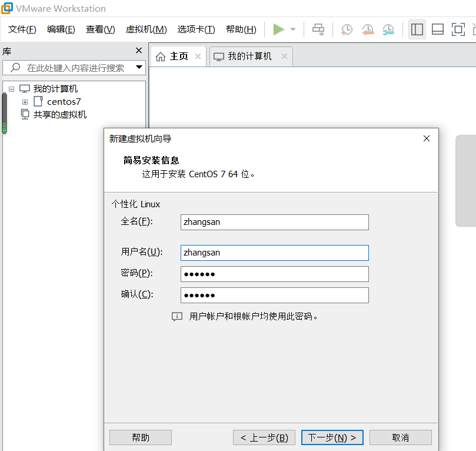Select 我的计算机 in library tree
This screenshot has width=476, height=451.
coord(55,89)
